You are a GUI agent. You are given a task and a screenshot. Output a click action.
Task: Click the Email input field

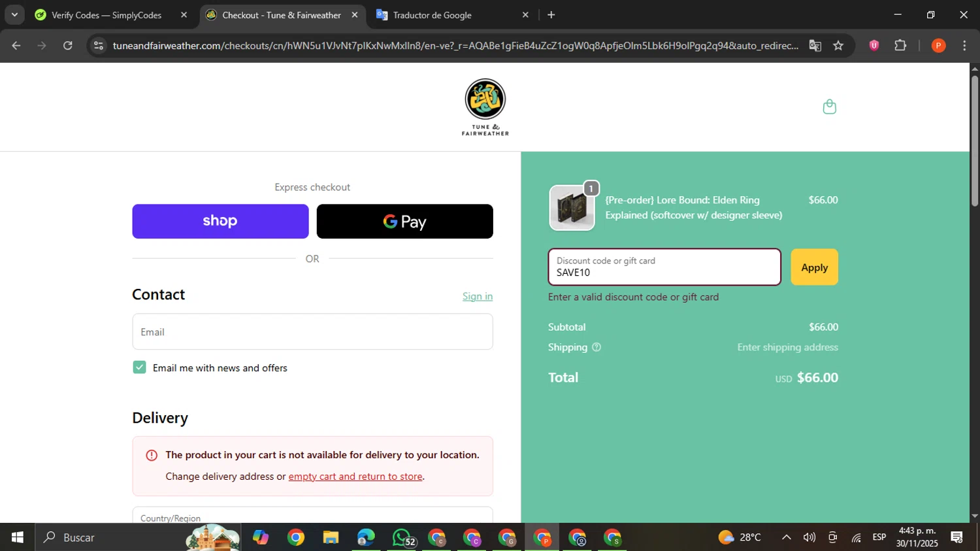click(x=312, y=331)
